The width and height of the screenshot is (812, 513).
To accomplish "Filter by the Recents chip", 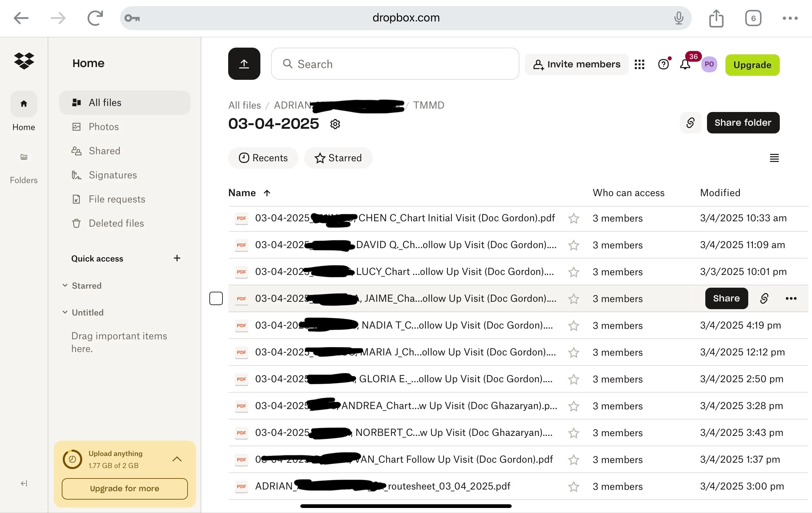I will tap(263, 158).
